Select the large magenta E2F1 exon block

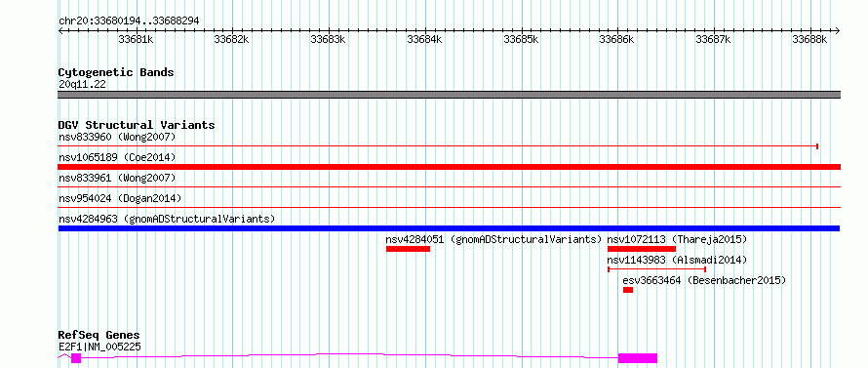click(638, 358)
